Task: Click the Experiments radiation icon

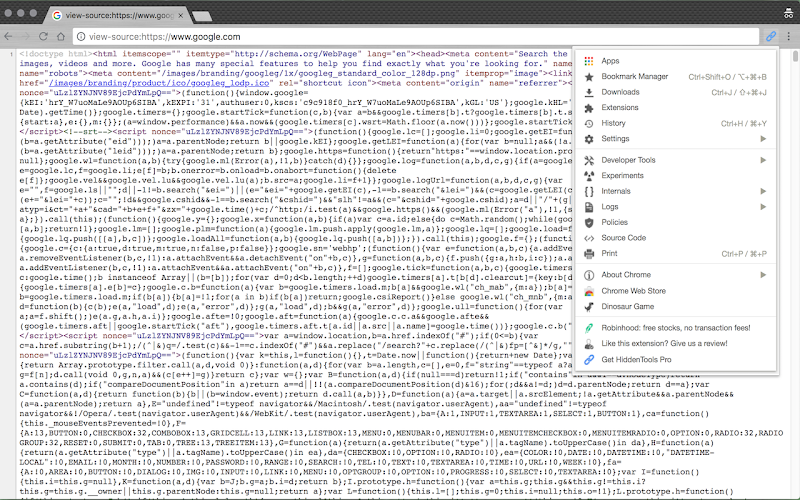Action: coord(589,176)
